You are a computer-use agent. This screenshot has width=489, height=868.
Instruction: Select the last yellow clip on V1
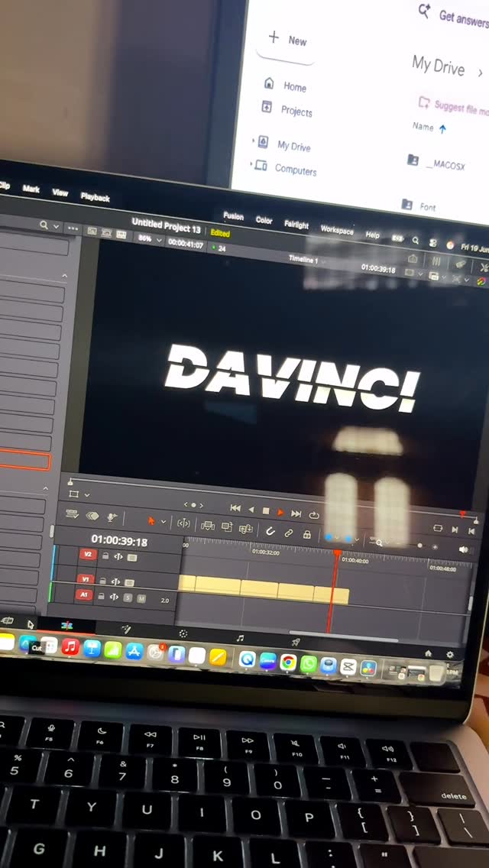pos(331,595)
